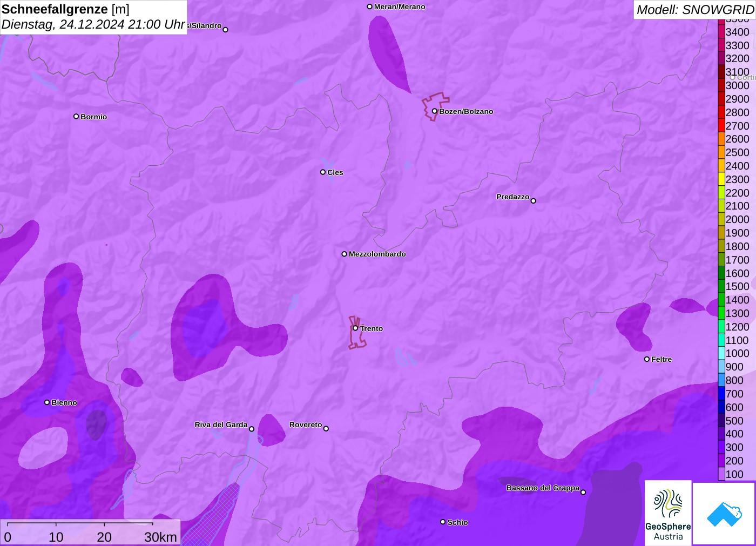Viewport: 756px width, 546px height.
Task: Click the Mezzolombardo location dot
Action: (x=345, y=254)
